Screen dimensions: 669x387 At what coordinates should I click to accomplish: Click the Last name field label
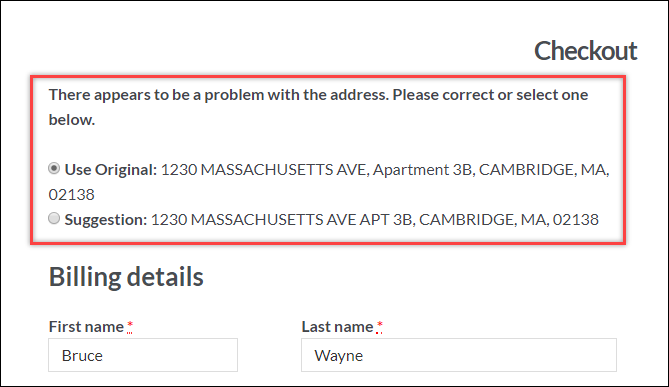pyautogui.click(x=337, y=327)
